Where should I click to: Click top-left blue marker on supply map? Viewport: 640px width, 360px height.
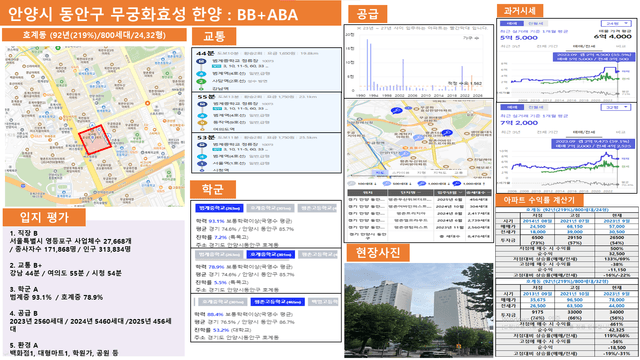coord(396,110)
